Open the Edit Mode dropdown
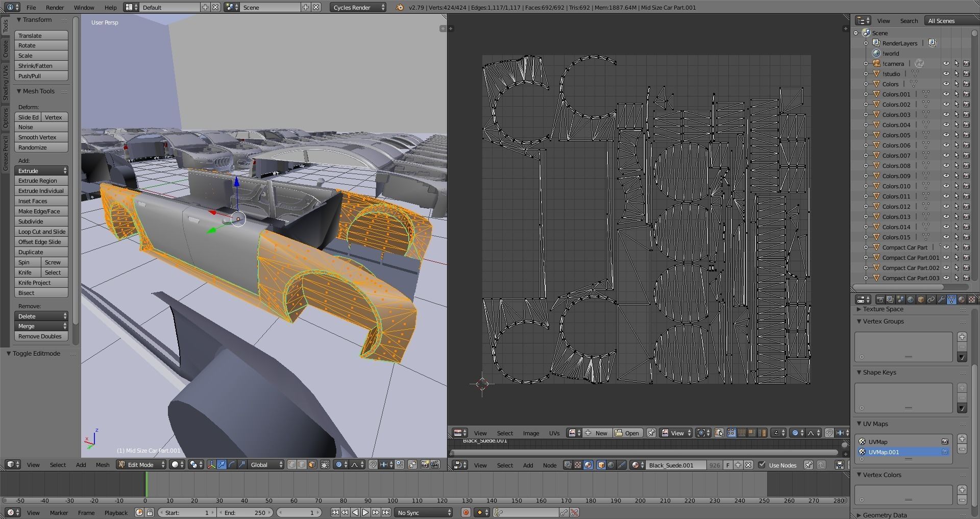The width and height of the screenshot is (980, 519). pyautogui.click(x=141, y=465)
